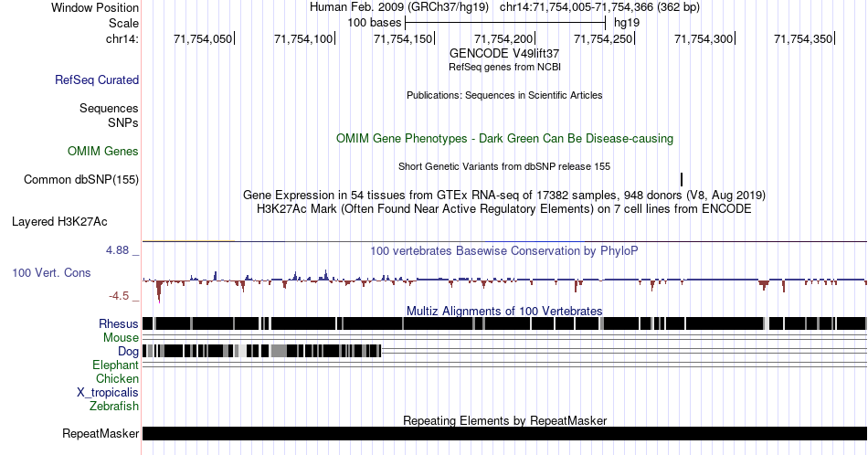Click the RefSeq genes from NCBI title
The image size is (868, 455).
tap(504, 67)
